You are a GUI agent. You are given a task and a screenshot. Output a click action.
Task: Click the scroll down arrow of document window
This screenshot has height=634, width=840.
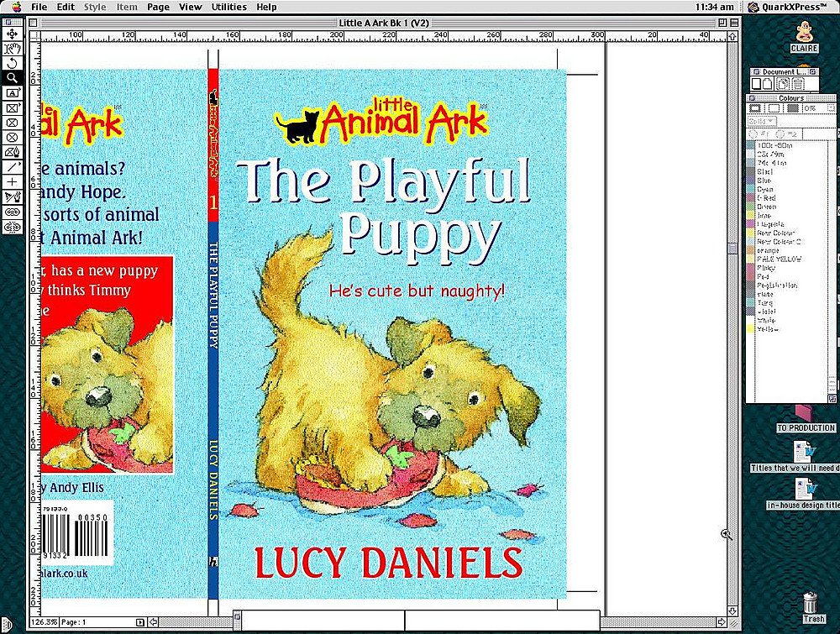click(x=732, y=611)
